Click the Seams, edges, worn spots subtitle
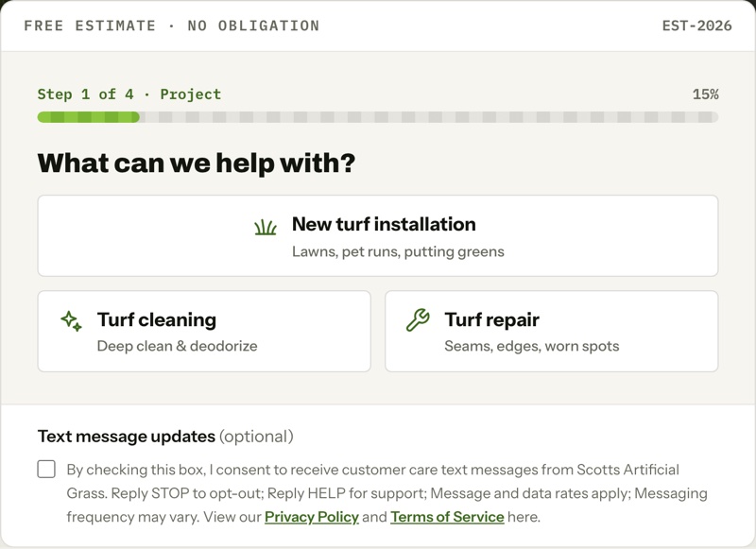Viewport: 756px width, 549px height. (x=532, y=346)
